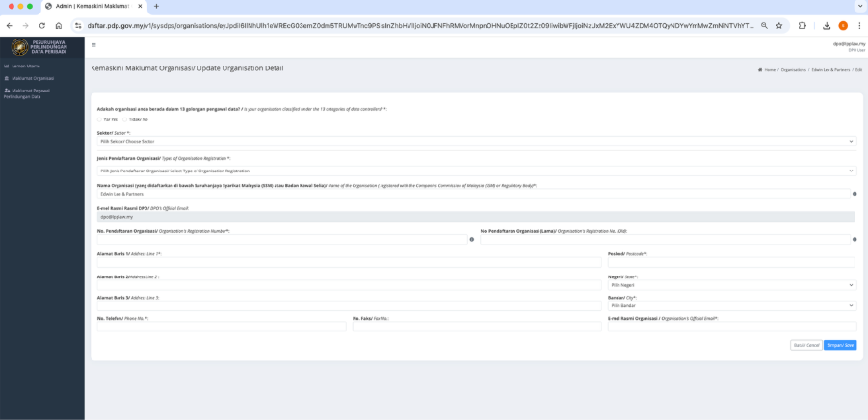The image size is (868, 420).
Task: Click the info icon beside registration number field
Action: point(471,239)
